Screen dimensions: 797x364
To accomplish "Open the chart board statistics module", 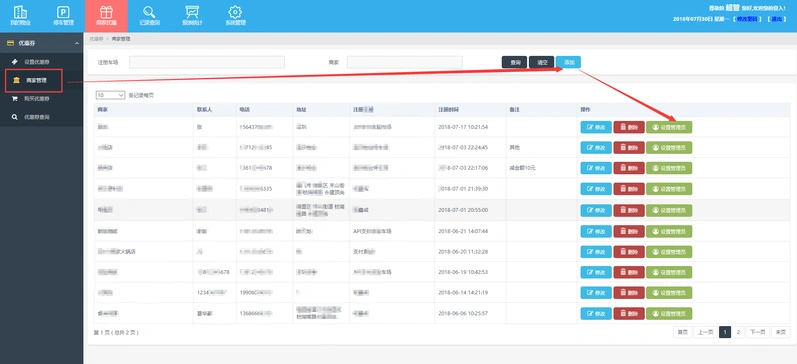I will [192, 16].
